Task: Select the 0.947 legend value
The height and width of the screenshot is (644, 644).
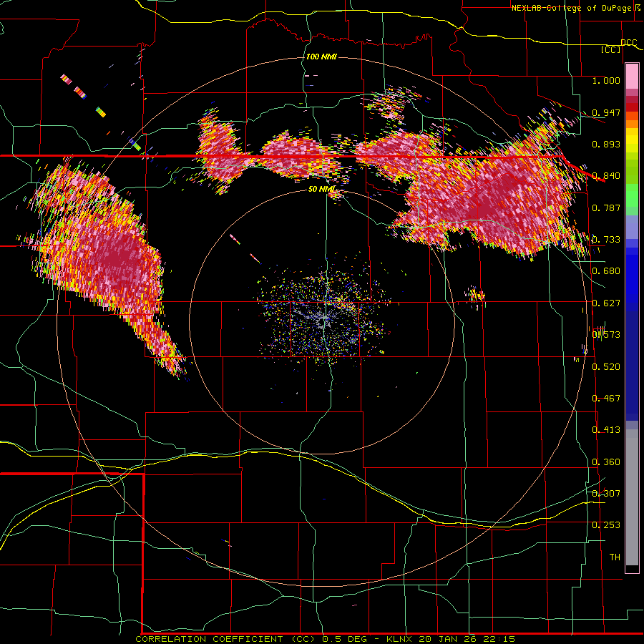Action: coord(606,112)
